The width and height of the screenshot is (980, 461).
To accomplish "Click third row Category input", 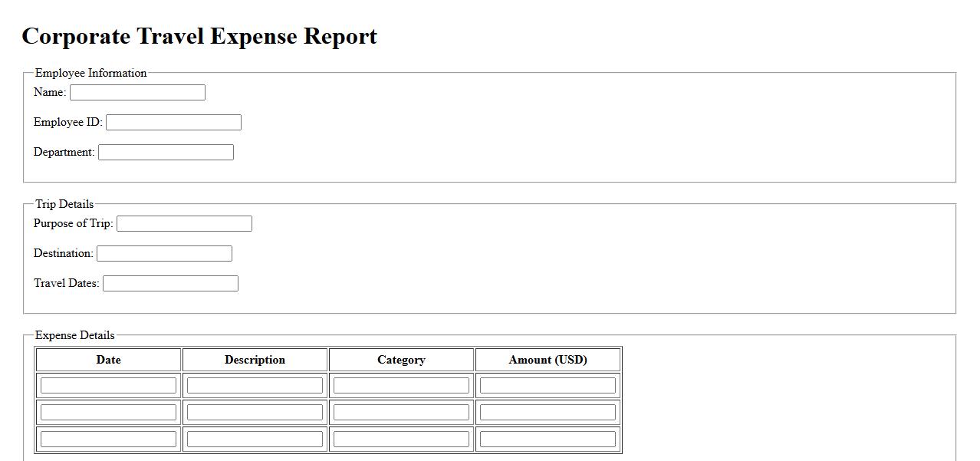I will tap(401, 439).
